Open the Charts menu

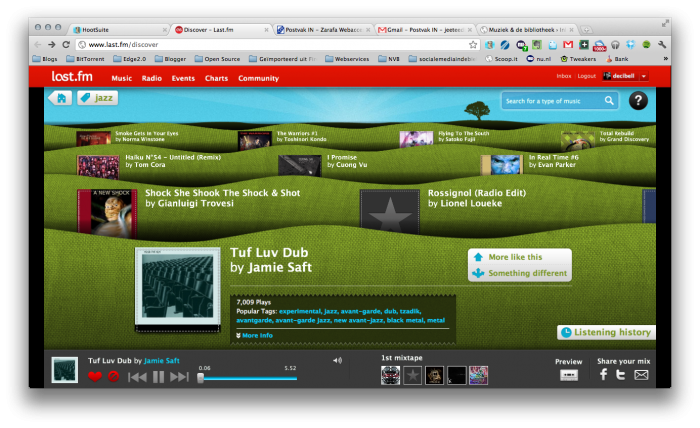217,78
